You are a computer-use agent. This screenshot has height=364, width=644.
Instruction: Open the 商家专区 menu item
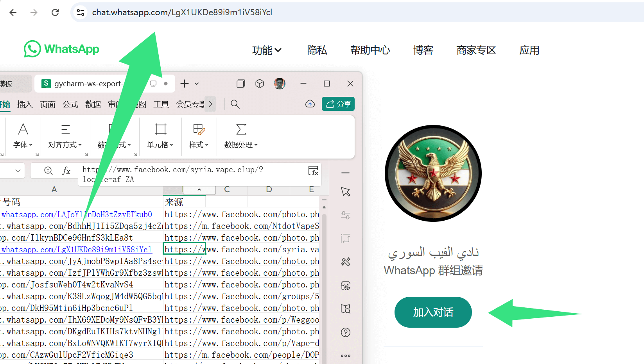coord(476,50)
